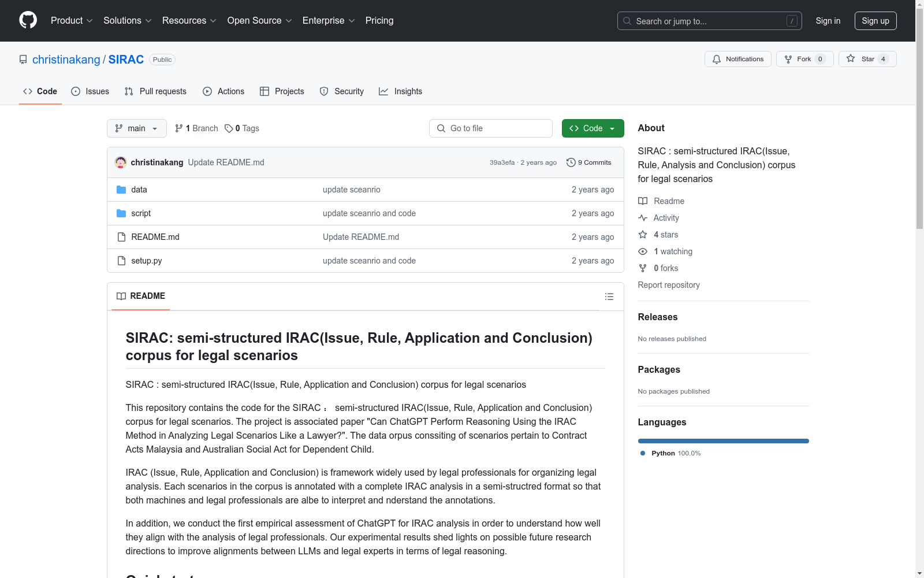Open the script folder name

pyautogui.click(x=141, y=213)
